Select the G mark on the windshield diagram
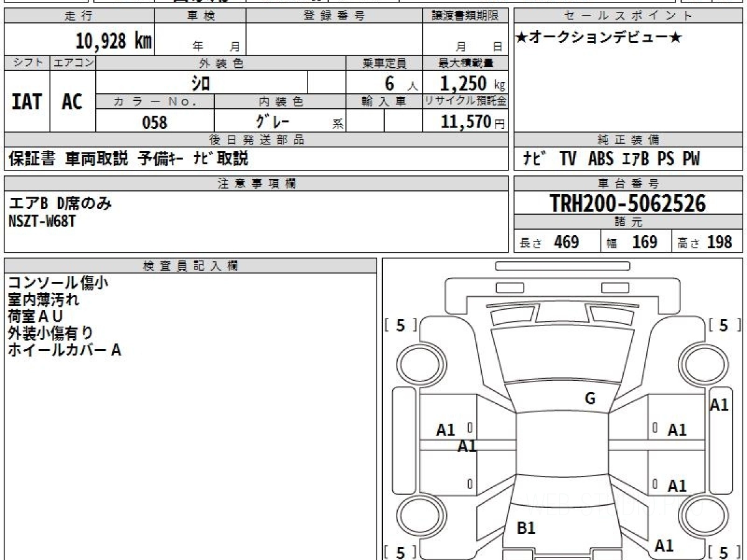 (x=590, y=399)
